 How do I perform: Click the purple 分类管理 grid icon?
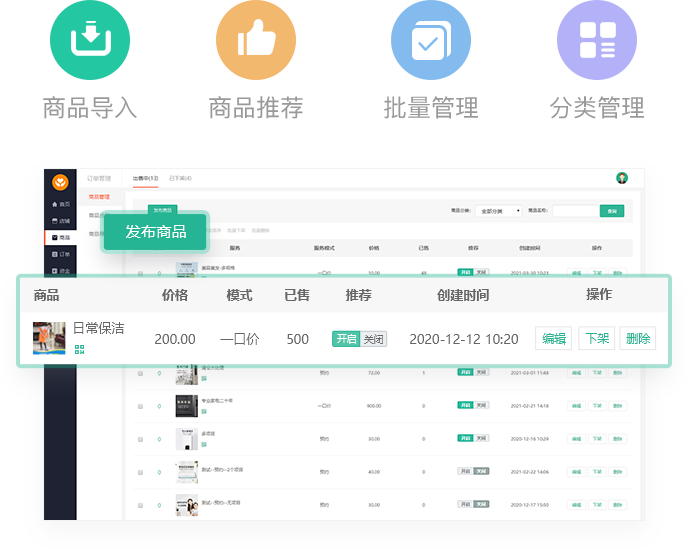[x=597, y=40]
